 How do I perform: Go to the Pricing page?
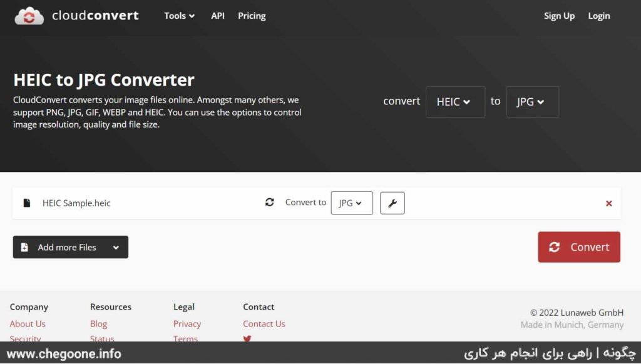[252, 16]
